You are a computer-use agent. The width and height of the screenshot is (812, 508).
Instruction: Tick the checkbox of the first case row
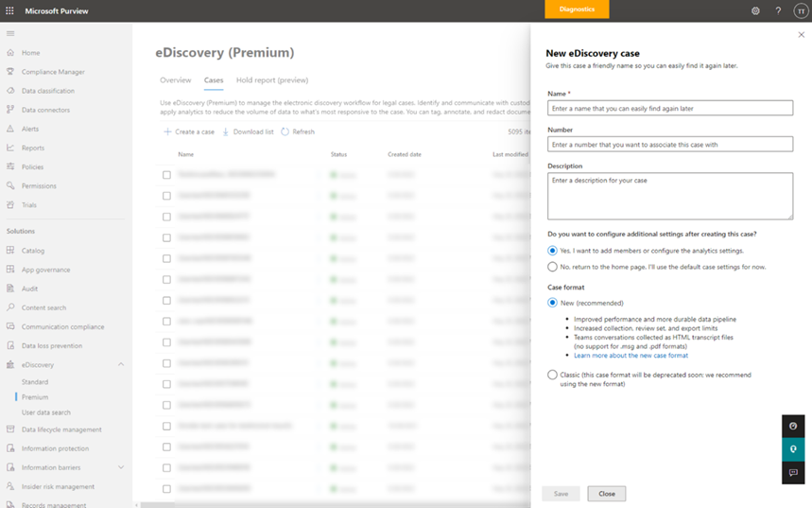click(166, 175)
